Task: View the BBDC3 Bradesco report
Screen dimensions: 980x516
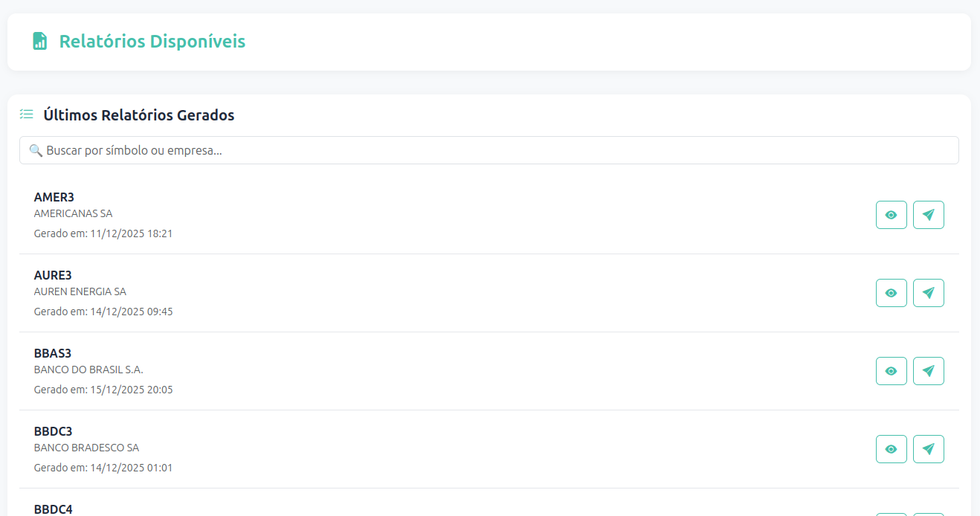Action: point(891,449)
